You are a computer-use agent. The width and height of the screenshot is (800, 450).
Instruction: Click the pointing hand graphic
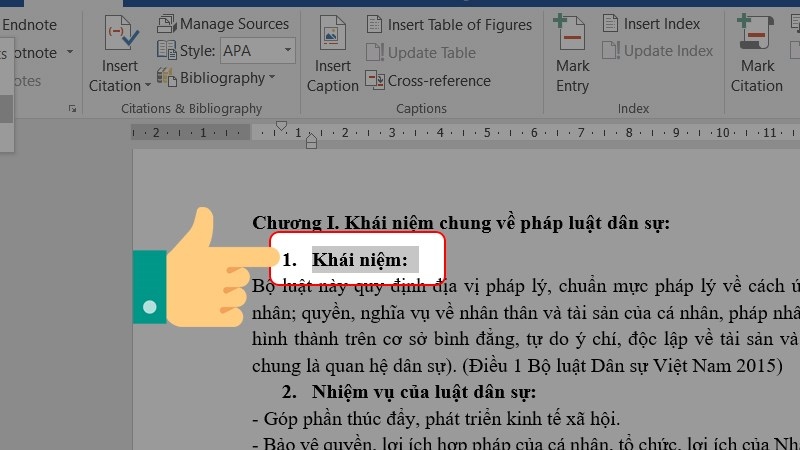pyautogui.click(x=200, y=270)
